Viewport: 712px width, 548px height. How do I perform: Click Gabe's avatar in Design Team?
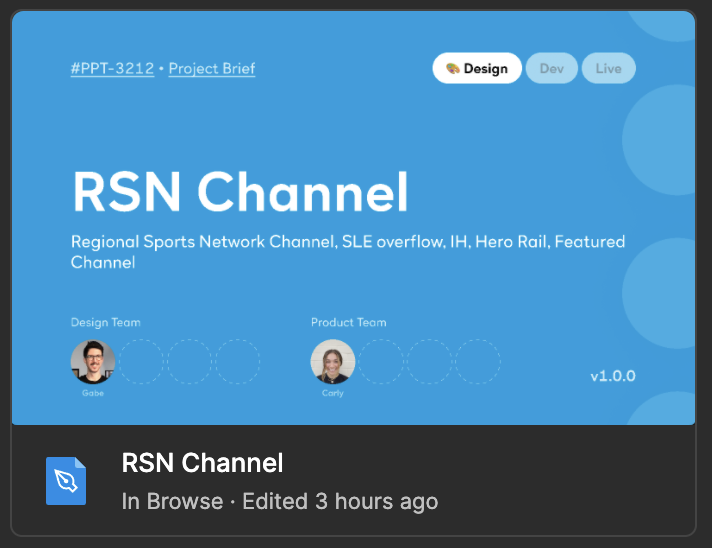(x=93, y=362)
